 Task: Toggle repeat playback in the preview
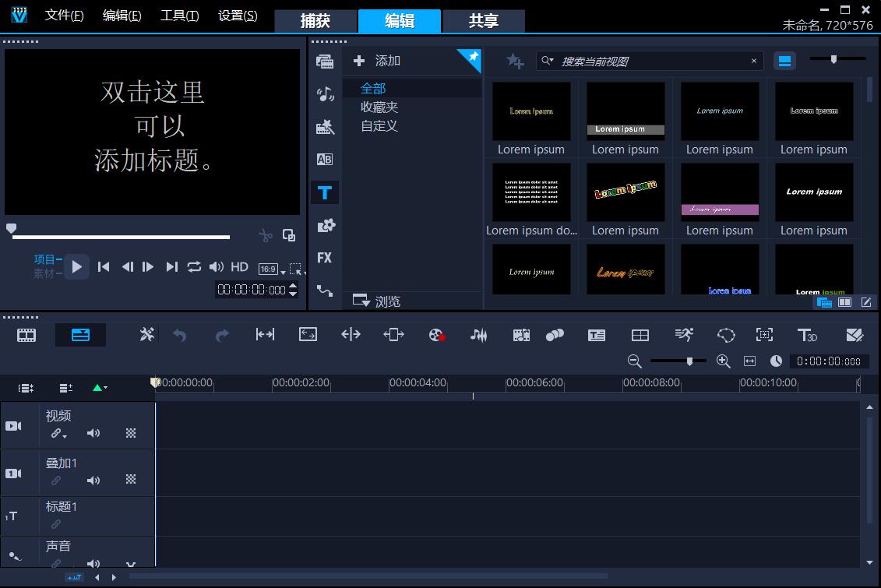pyautogui.click(x=194, y=267)
